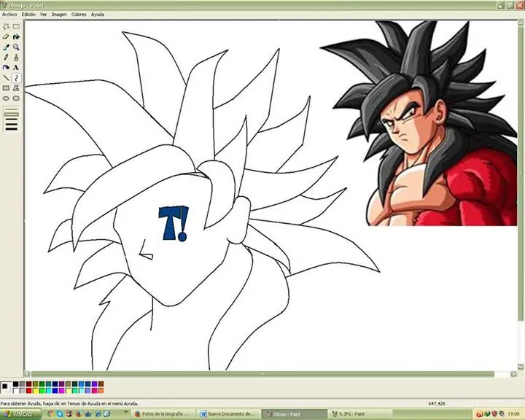
Task: Select the dark red color swatch
Action: (28, 384)
